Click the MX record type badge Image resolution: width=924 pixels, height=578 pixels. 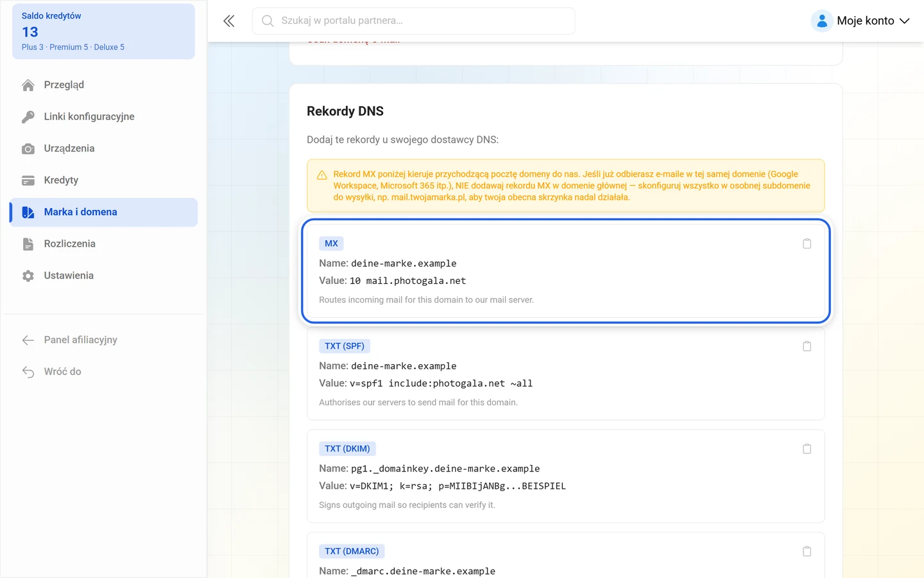(331, 243)
